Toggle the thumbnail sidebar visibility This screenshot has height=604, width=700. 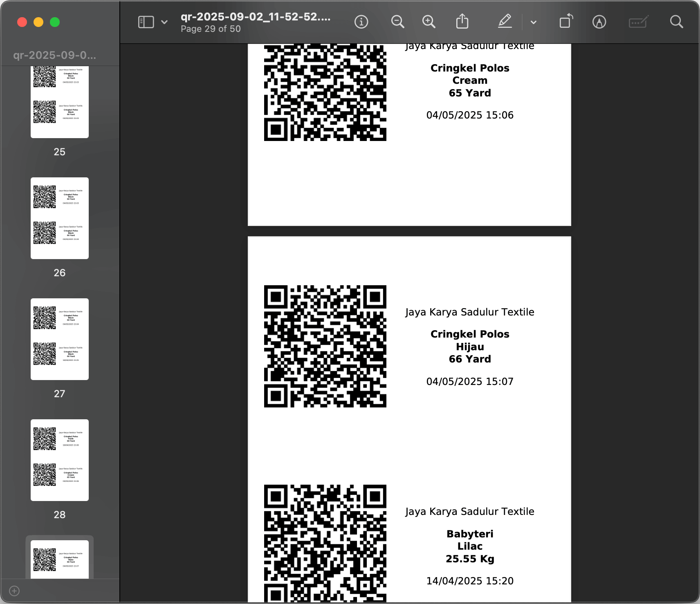pyautogui.click(x=146, y=21)
